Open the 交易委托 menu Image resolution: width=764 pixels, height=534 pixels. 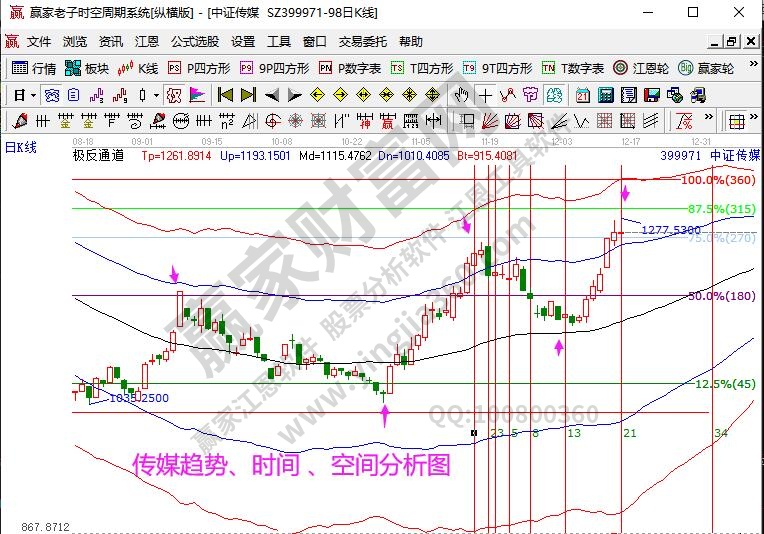point(362,42)
